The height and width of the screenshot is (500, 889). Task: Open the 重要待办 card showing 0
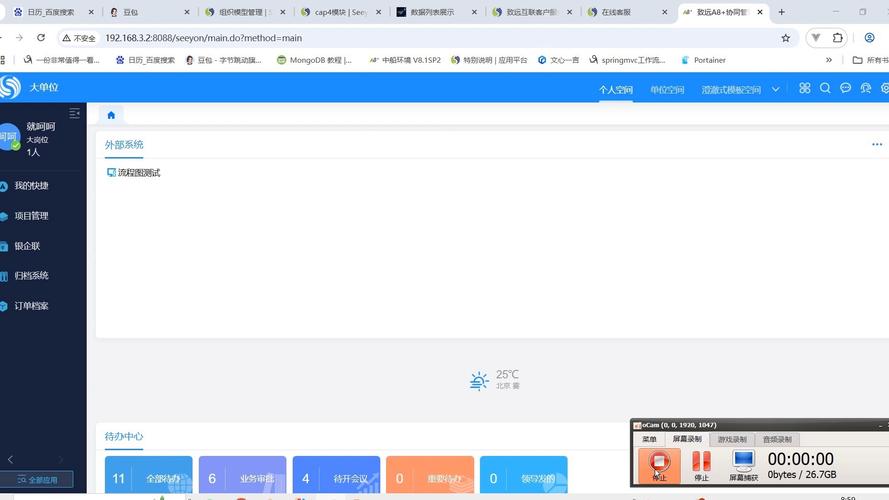[x=430, y=475]
